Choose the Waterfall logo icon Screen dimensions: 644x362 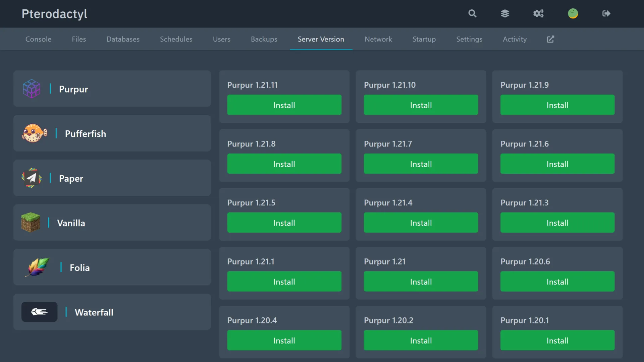39,312
